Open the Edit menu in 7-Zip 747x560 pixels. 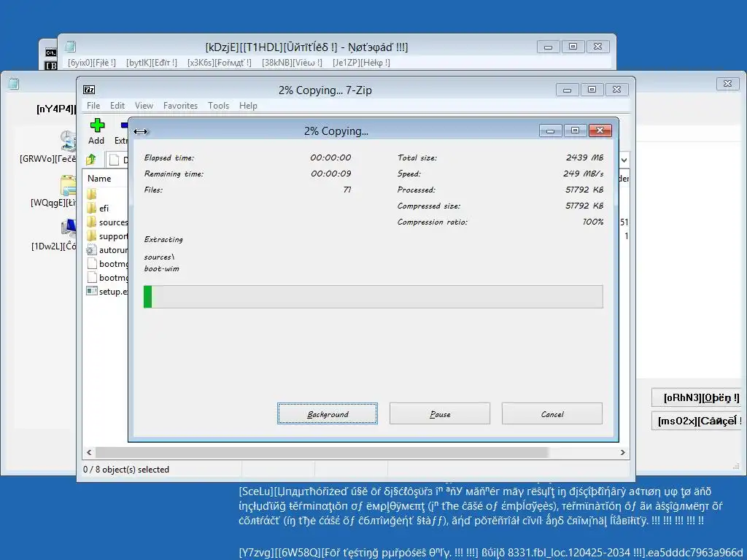pos(117,106)
